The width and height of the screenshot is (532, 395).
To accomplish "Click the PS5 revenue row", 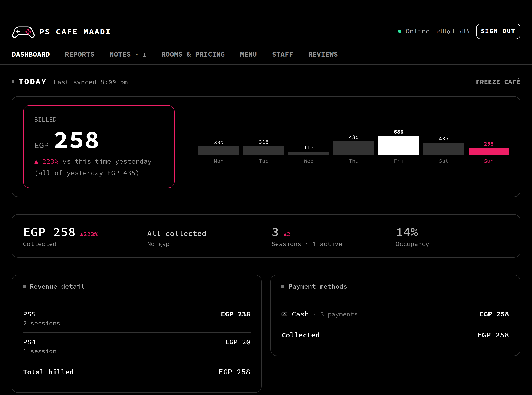I will 137,319.
